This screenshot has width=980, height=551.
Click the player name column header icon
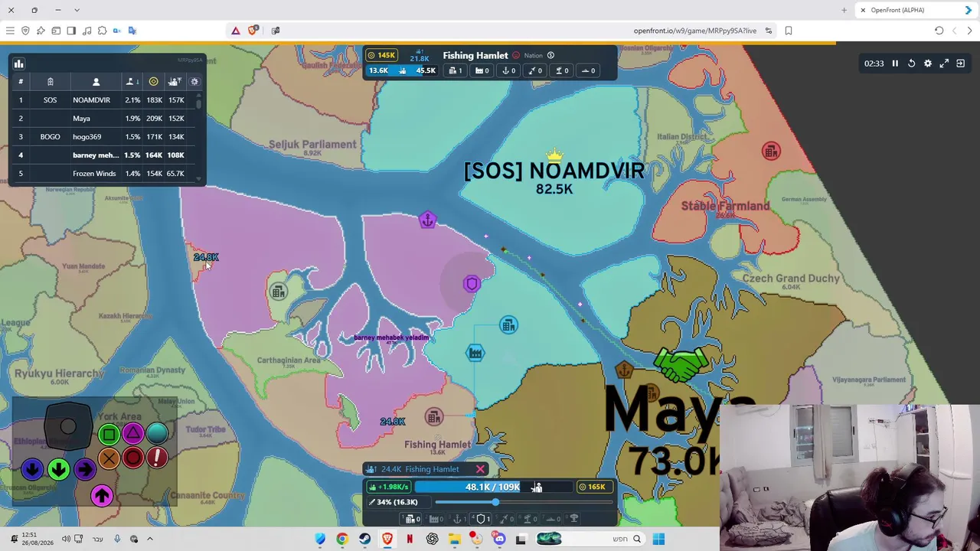[96, 81]
